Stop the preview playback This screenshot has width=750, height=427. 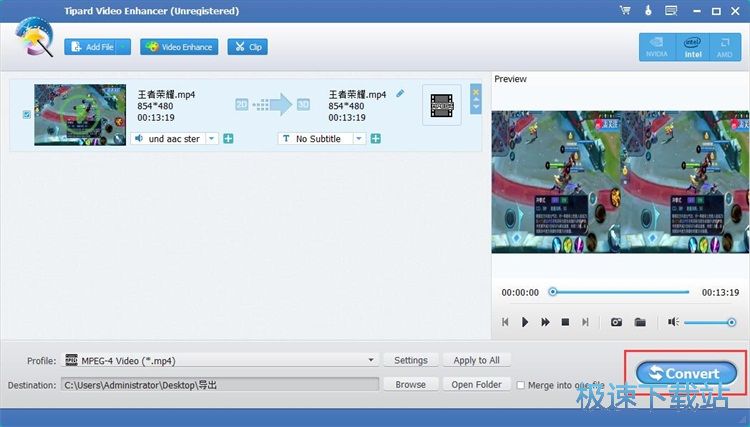[565, 322]
